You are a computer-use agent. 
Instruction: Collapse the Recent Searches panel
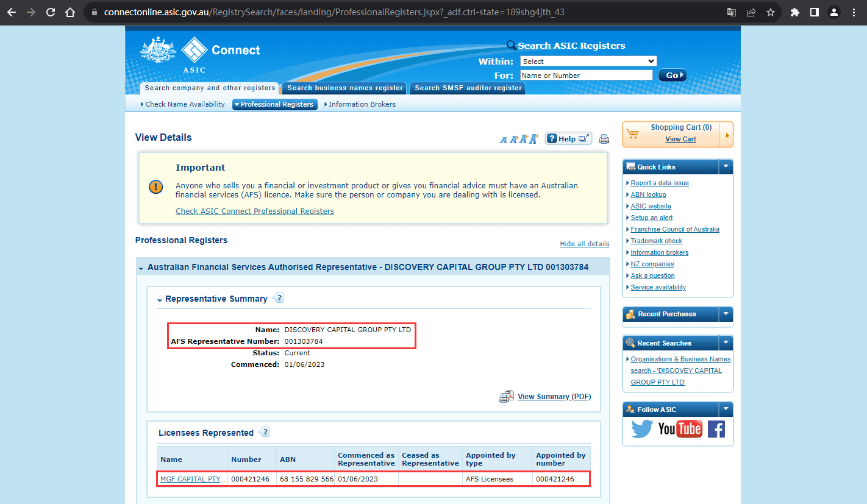(x=726, y=343)
